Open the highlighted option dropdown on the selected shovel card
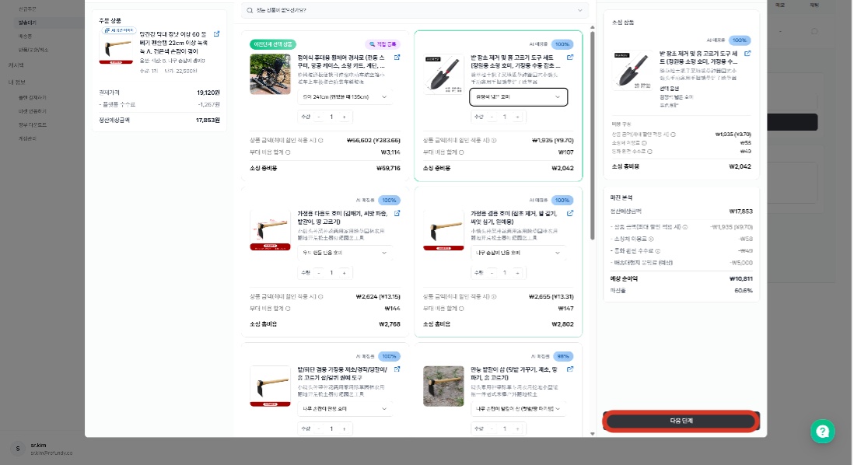868x465 pixels. click(518, 97)
